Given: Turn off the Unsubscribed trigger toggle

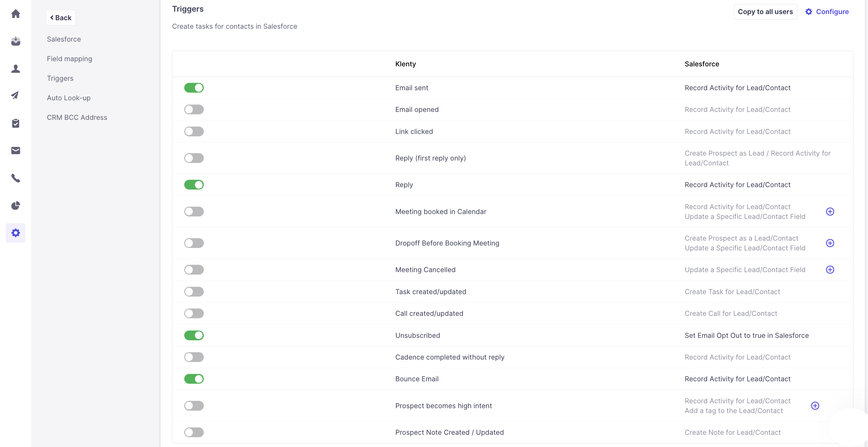Looking at the screenshot, I should point(194,335).
